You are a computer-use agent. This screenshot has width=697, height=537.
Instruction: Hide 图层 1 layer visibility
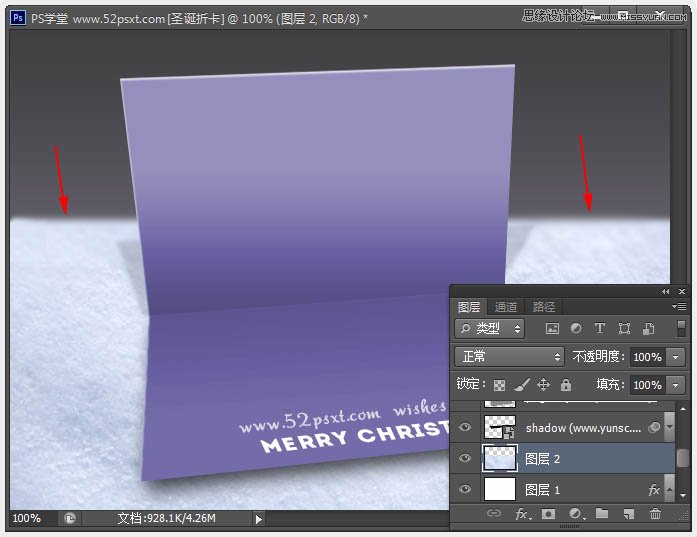coord(465,489)
